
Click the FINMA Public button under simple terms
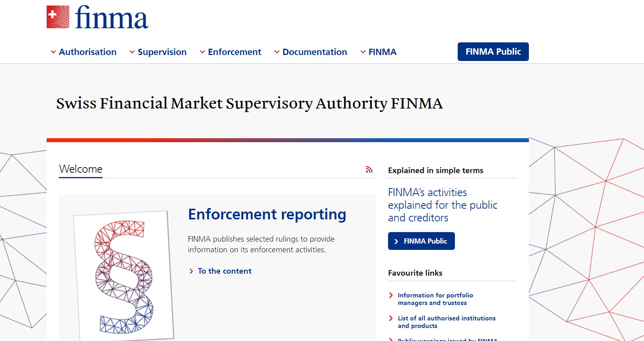click(421, 241)
